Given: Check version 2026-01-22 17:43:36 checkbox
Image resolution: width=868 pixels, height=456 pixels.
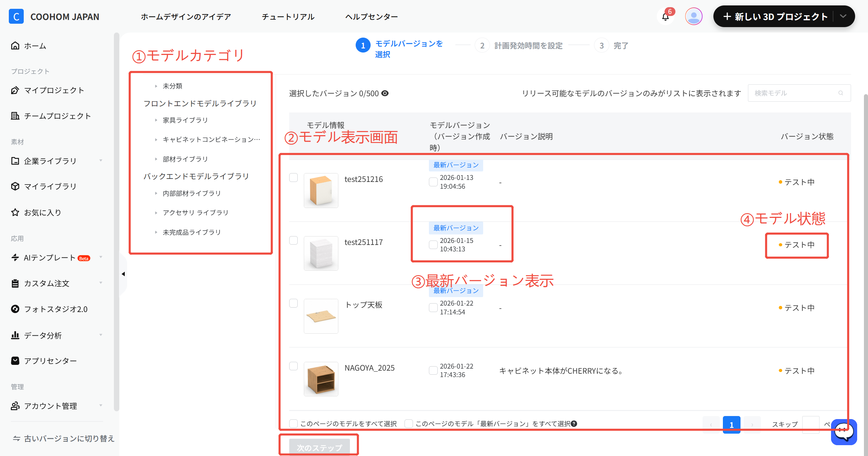Looking at the screenshot, I should click(433, 370).
